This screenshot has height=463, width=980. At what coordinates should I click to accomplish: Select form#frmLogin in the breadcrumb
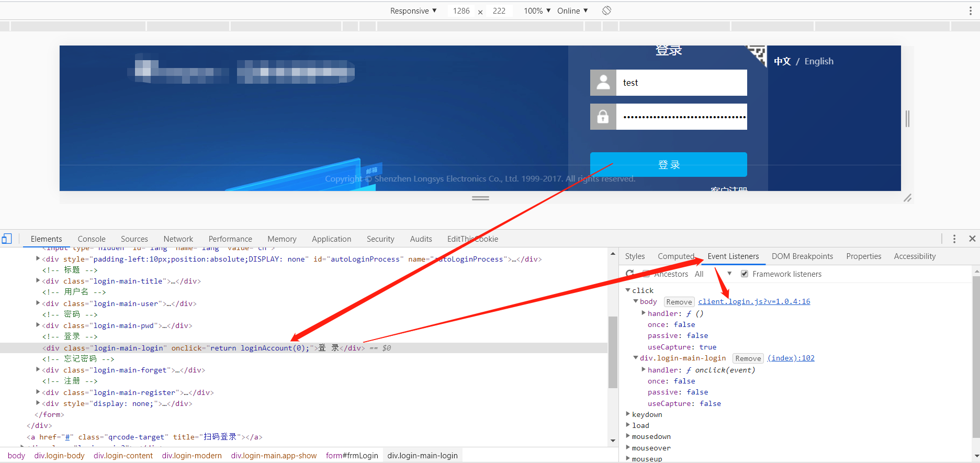point(352,456)
